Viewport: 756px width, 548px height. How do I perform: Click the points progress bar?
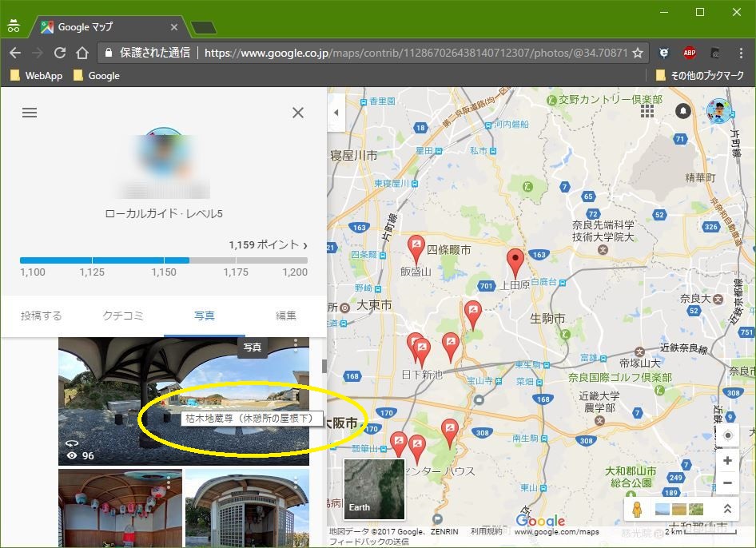point(164,260)
